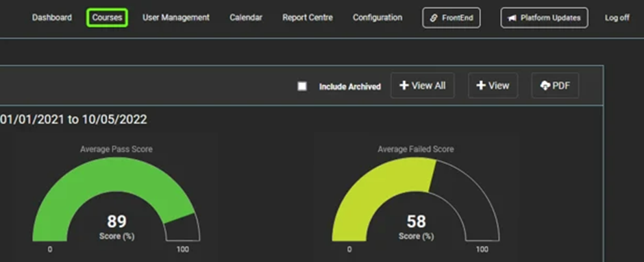Click the FrontEnd button
The image size is (644, 262).
click(x=451, y=18)
